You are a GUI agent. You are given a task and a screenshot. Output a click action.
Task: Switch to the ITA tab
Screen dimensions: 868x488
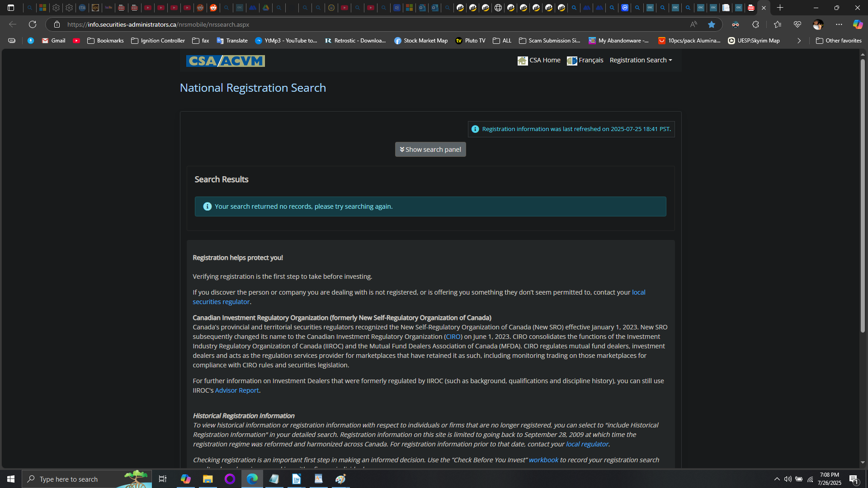click(x=82, y=8)
